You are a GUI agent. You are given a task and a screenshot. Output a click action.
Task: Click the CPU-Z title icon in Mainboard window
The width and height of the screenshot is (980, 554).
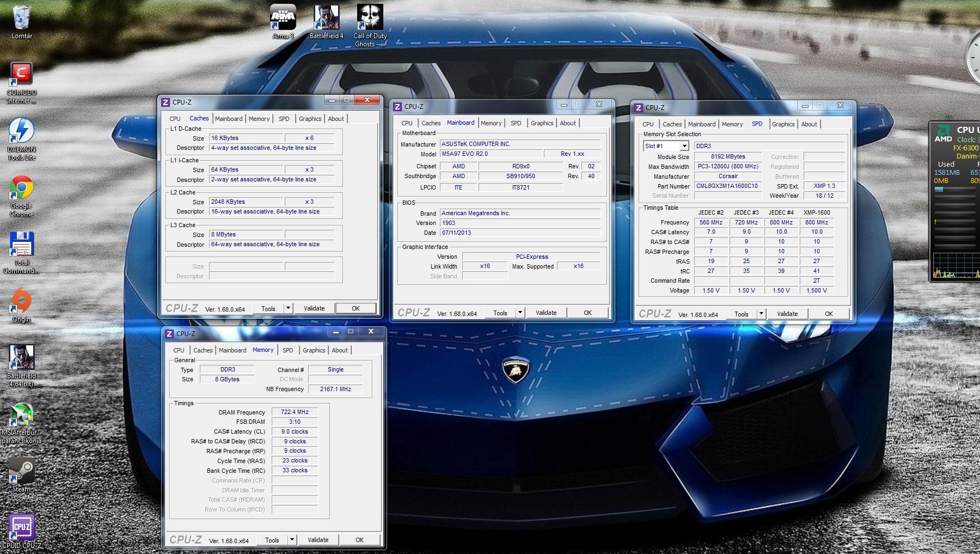click(397, 107)
